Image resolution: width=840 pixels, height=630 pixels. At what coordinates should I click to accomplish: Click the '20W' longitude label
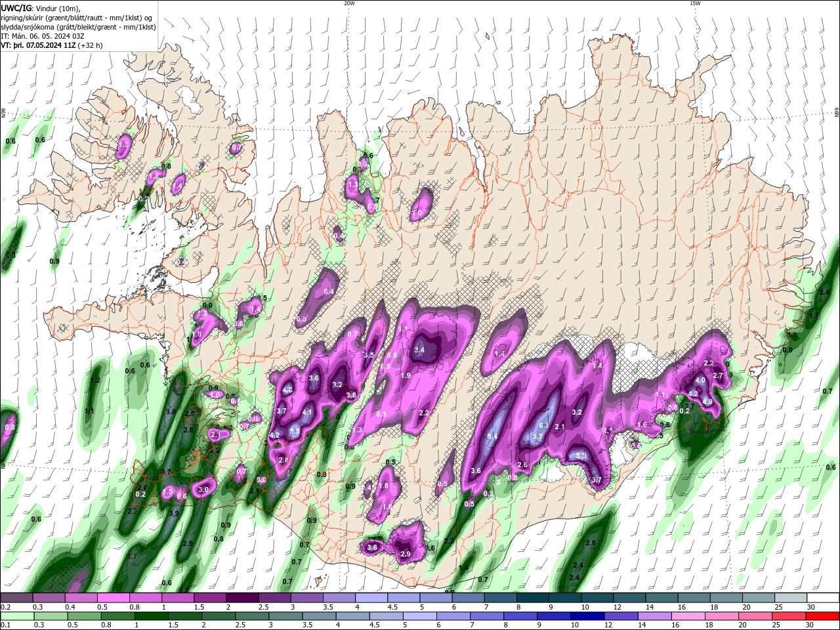[349, 3]
